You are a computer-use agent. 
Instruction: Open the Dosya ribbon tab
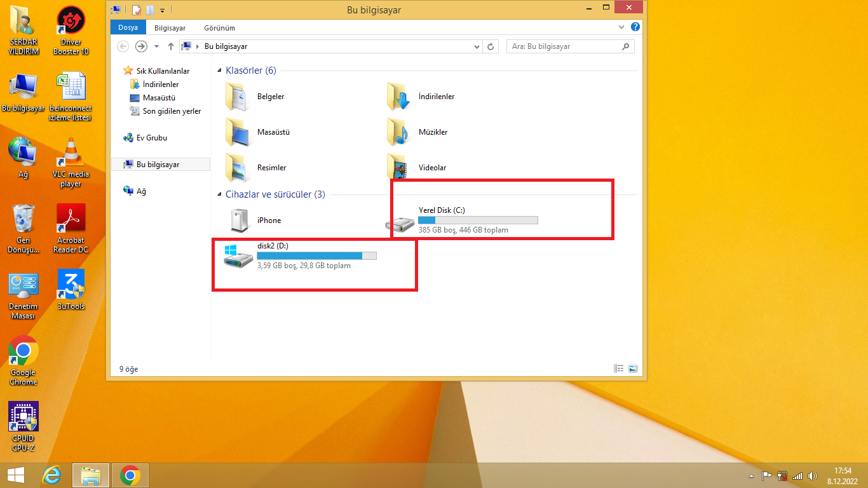[128, 28]
